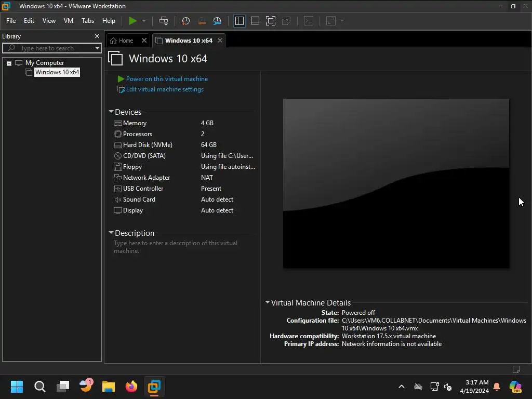Image resolution: width=532 pixels, height=399 pixels.
Task: Select the Windows 10 x64 tab
Action: coord(188,41)
